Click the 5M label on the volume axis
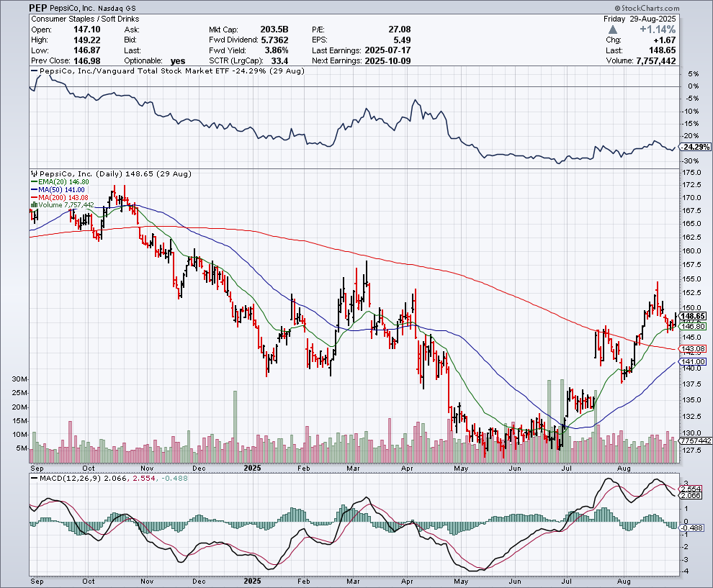This screenshot has height=588, width=713. coord(22,448)
